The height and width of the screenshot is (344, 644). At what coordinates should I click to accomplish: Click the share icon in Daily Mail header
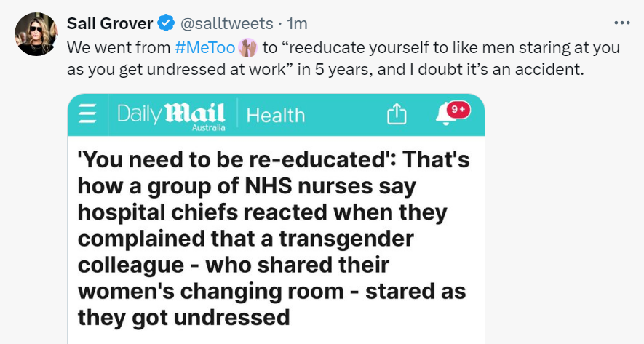[396, 114]
